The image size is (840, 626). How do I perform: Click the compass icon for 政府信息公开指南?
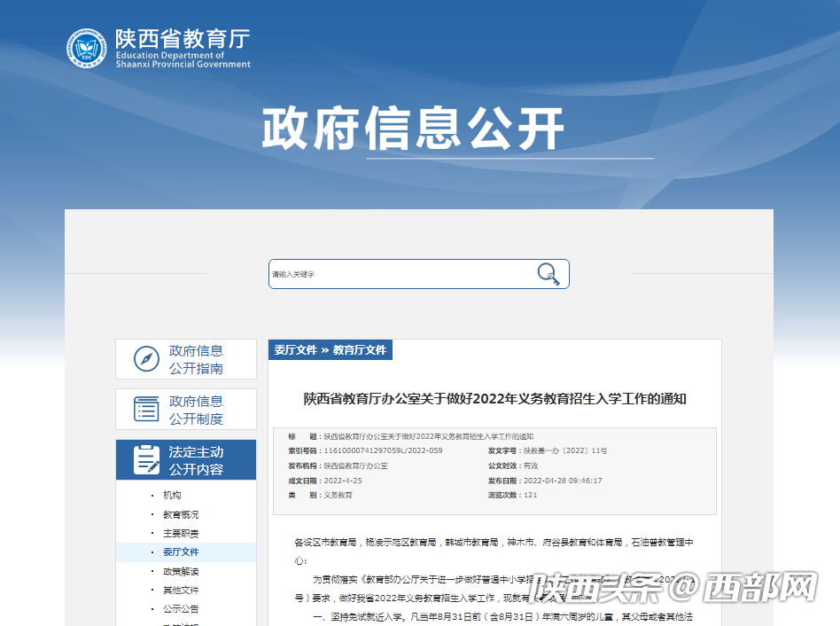(146, 359)
